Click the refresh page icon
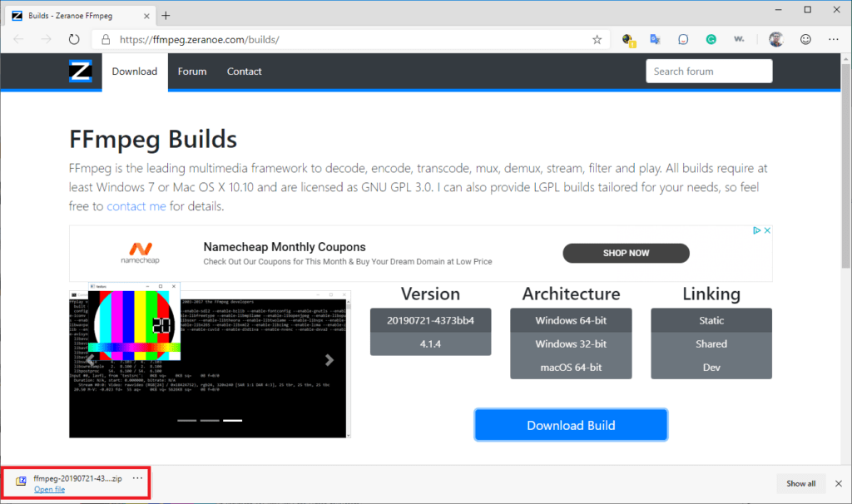Image resolution: width=852 pixels, height=504 pixels. coord(74,39)
